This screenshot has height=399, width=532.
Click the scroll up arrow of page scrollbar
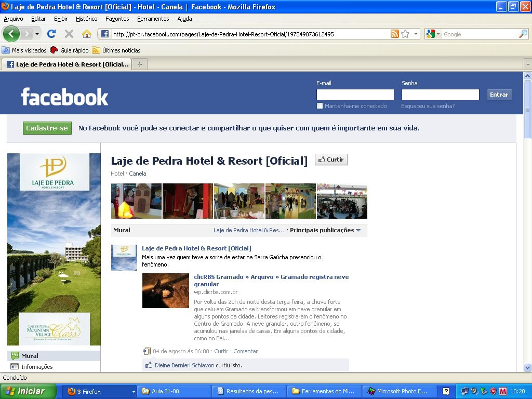[527, 76]
